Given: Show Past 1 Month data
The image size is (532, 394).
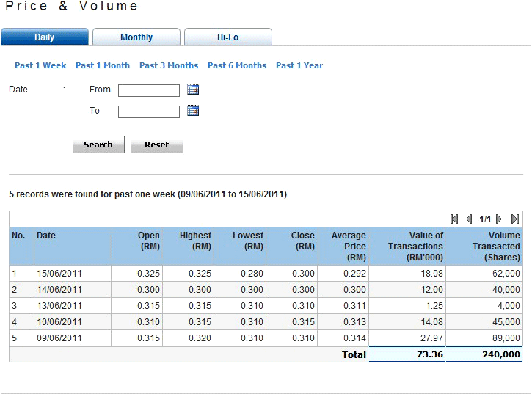Looking at the screenshot, I should pyautogui.click(x=103, y=65).
